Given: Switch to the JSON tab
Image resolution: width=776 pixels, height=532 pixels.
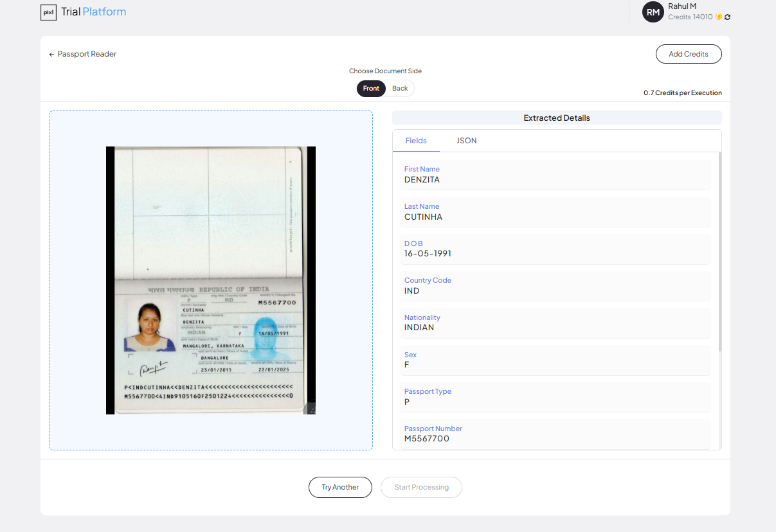Looking at the screenshot, I should point(466,140).
